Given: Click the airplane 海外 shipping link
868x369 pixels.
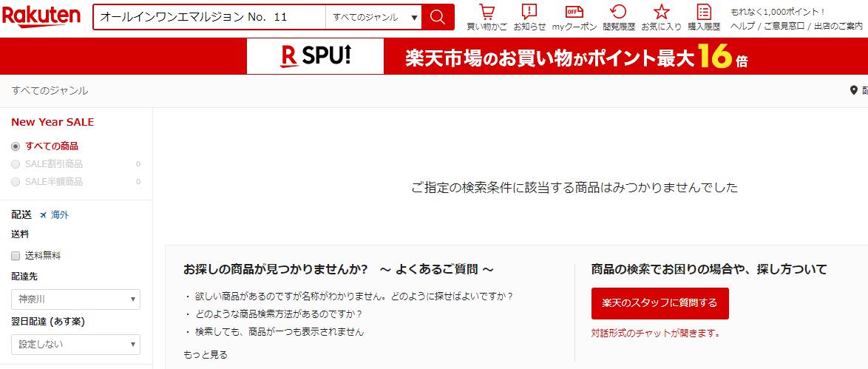Looking at the screenshot, I should 54,215.
